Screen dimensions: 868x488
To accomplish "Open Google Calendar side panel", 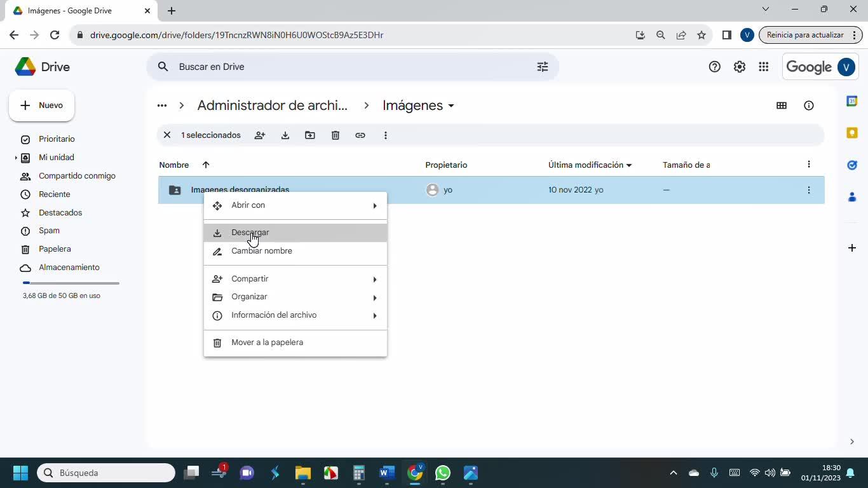I will coord(852,101).
